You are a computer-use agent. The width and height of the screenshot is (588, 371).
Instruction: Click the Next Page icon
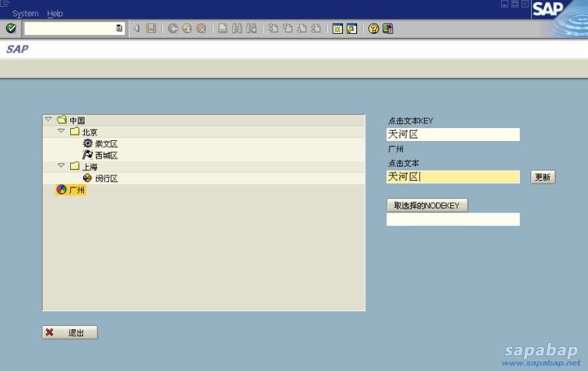[x=302, y=28]
